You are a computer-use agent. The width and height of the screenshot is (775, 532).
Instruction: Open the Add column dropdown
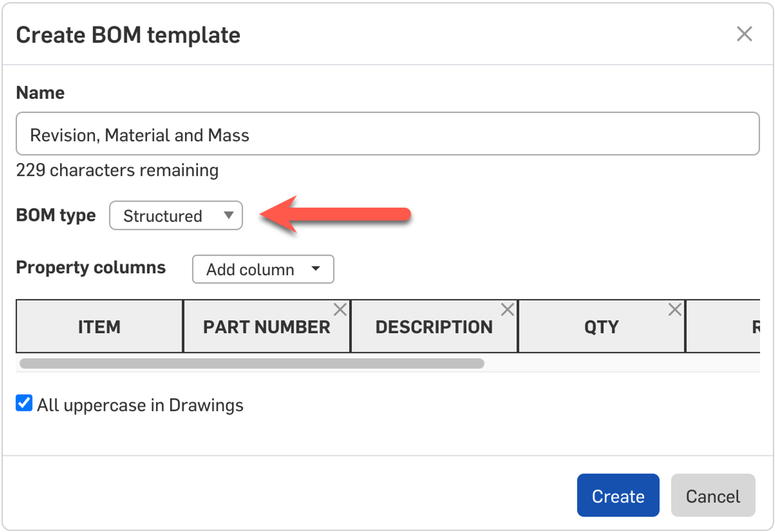(x=263, y=269)
